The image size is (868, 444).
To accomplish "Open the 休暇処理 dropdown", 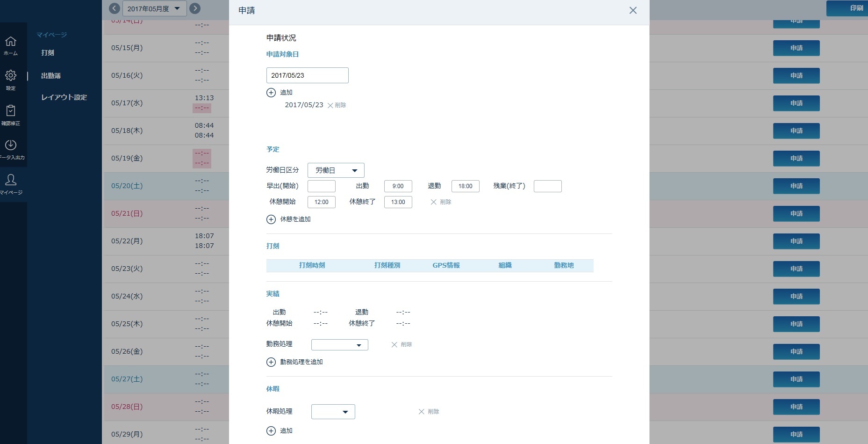I will point(333,412).
